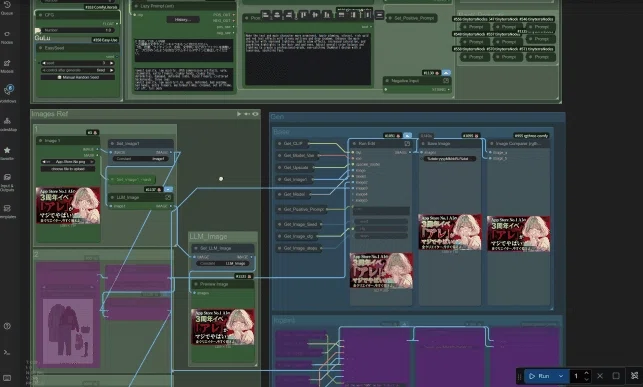Click the Image 1 node preview thumbnail

[x=68, y=205]
